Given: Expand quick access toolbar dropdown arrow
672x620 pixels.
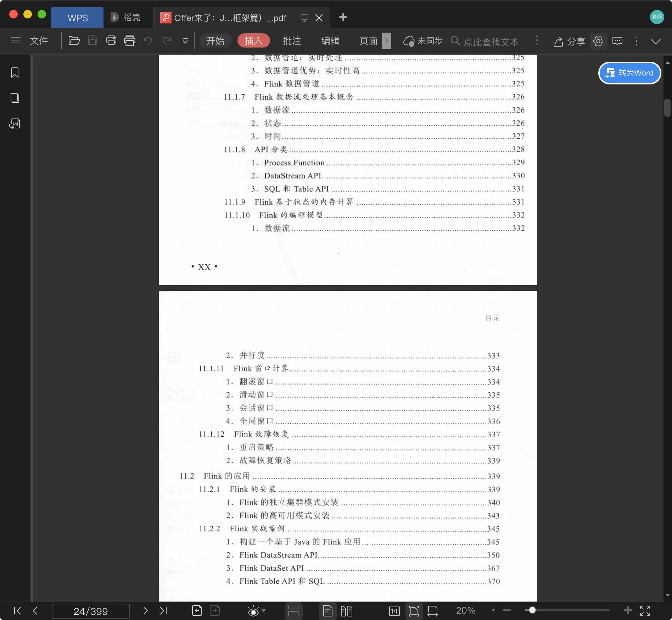Looking at the screenshot, I should [185, 41].
